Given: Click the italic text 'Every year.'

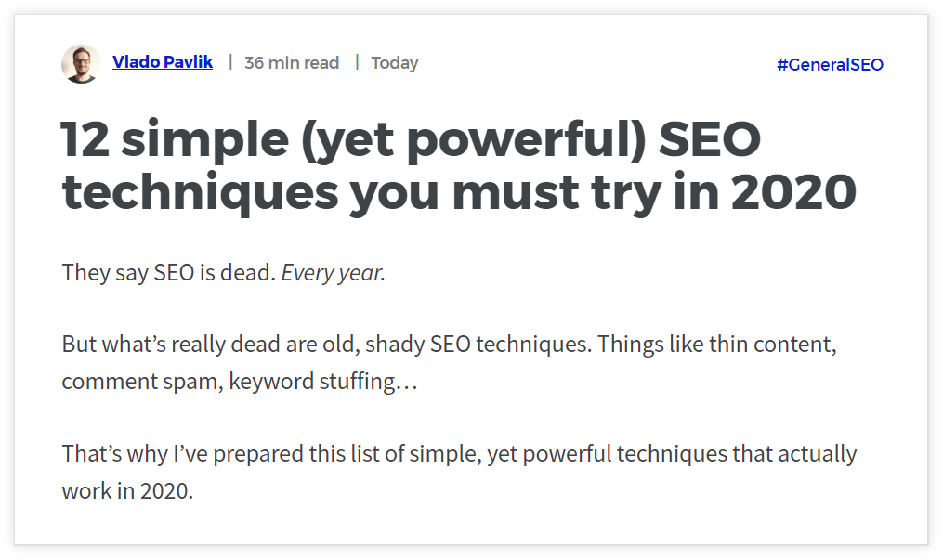Looking at the screenshot, I should [334, 273].
